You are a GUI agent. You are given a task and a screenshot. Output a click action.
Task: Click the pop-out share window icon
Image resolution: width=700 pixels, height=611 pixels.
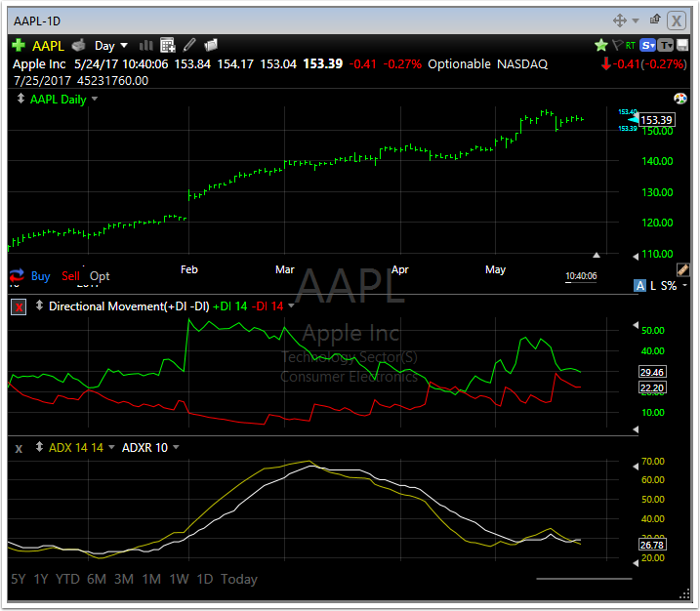coord(655,20)
